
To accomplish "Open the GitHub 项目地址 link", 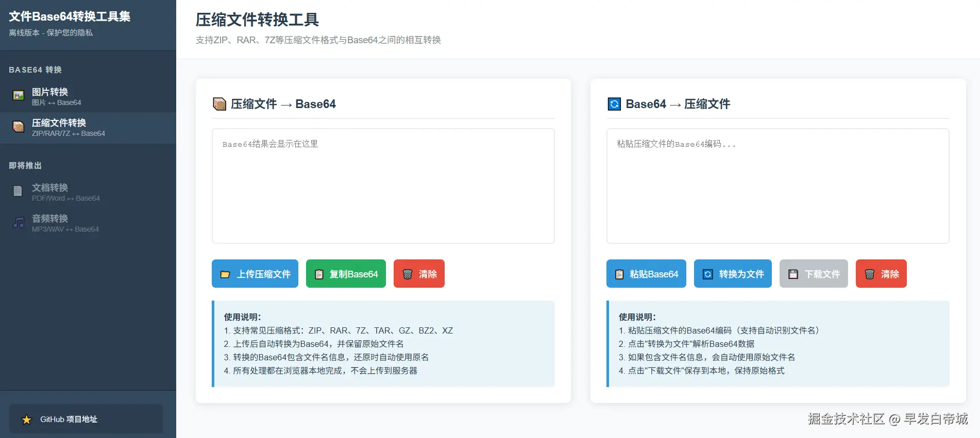I will click(86, 419).
